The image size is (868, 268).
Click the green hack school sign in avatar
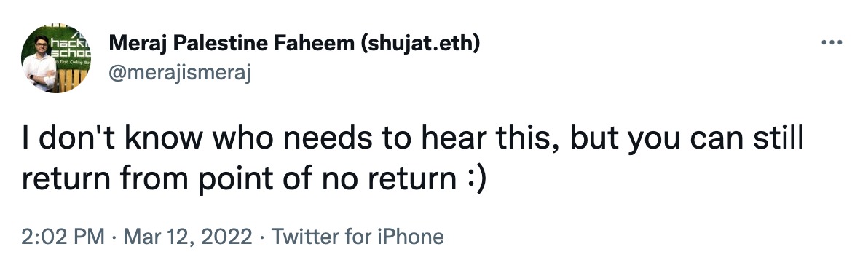[x=71, y=47]
